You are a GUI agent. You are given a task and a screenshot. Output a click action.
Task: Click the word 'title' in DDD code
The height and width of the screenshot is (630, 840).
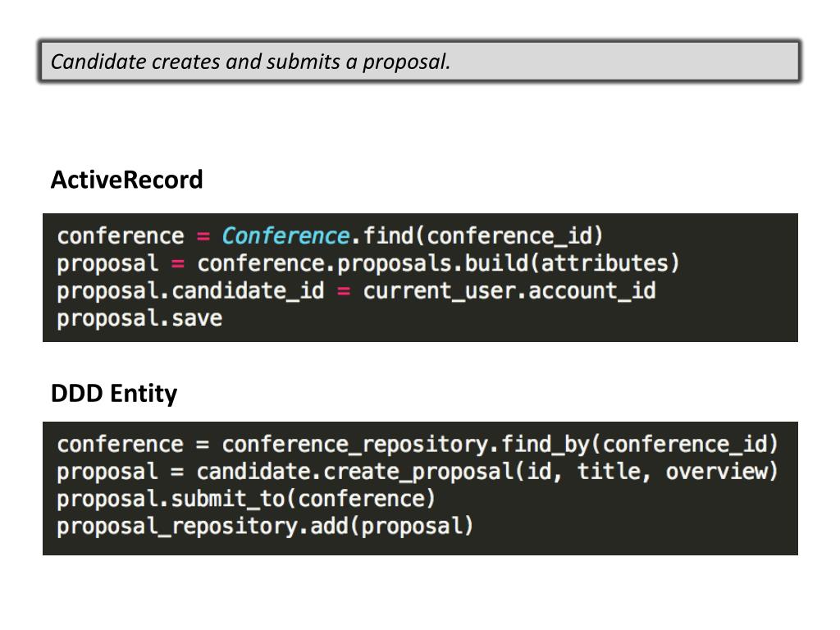pos(609,472)
